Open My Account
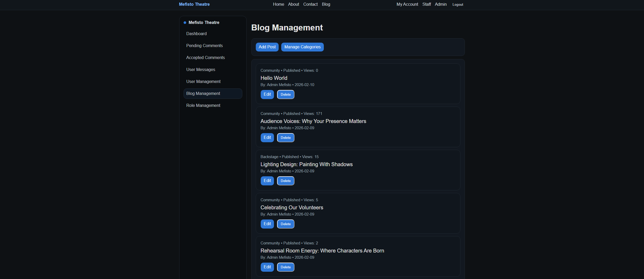 (x=407, y=4)
